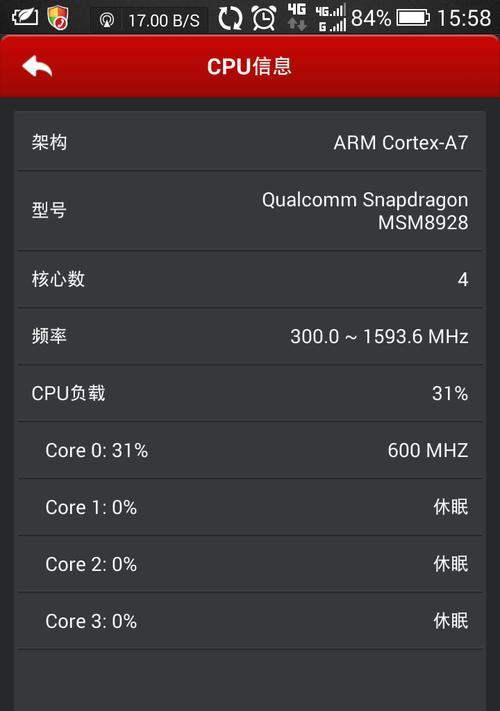Tap the back arrow in red header
The image size is (500, 711).
coord(37,67)
